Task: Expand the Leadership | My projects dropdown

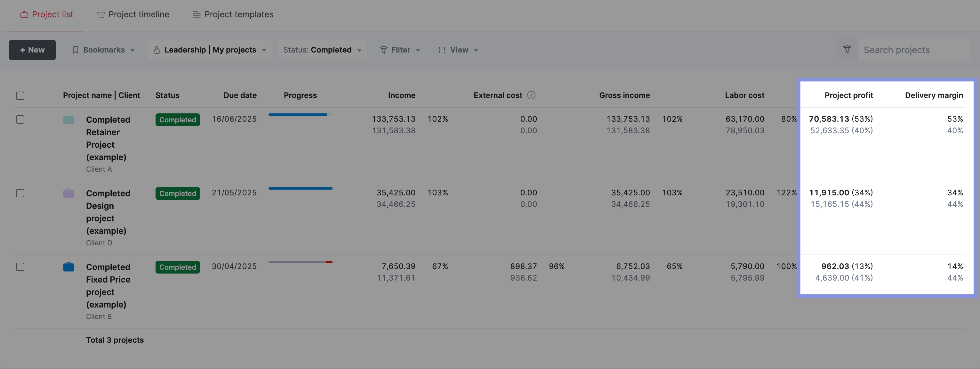Action: [x=209, y=50]
